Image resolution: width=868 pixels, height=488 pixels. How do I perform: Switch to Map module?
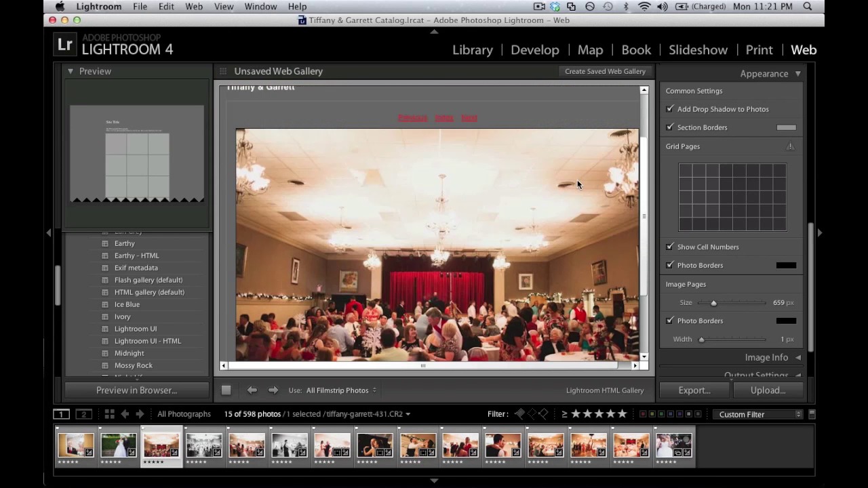click(590, 50)
